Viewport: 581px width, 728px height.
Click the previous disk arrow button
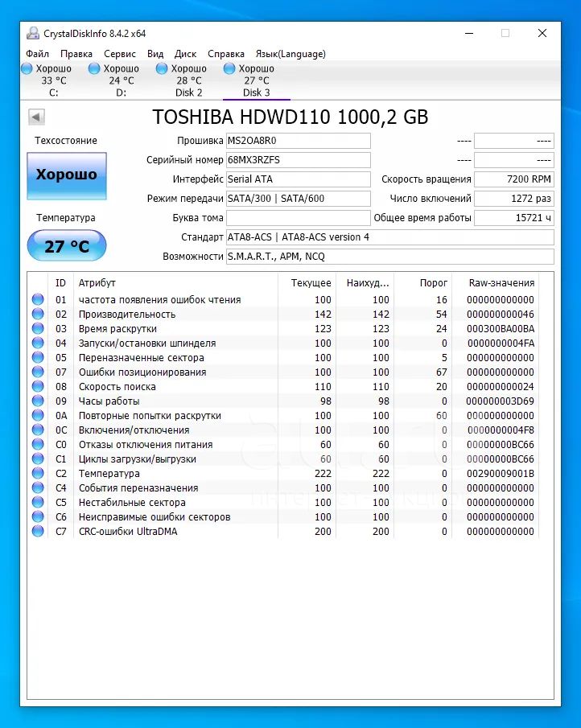[36, 117]
